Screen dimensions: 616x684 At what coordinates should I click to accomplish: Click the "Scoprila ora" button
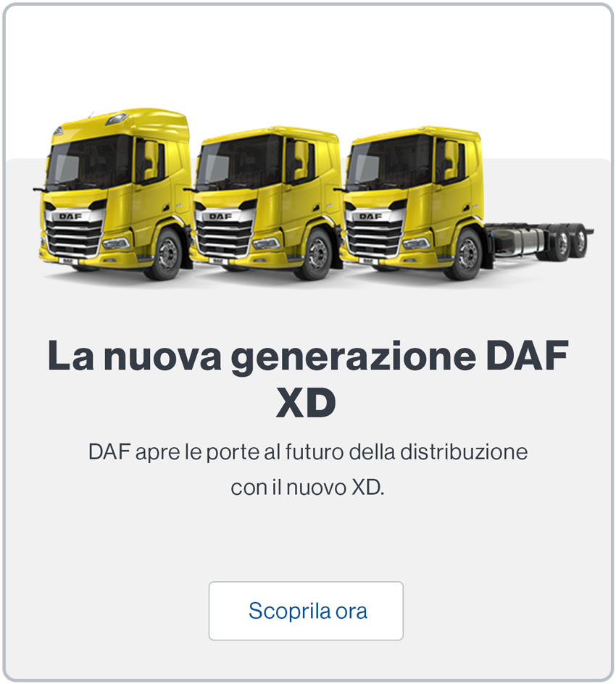coord(306,611)
